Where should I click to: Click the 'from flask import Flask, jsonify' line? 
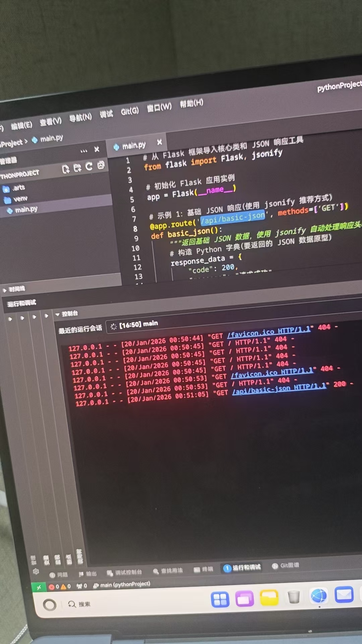213,160
